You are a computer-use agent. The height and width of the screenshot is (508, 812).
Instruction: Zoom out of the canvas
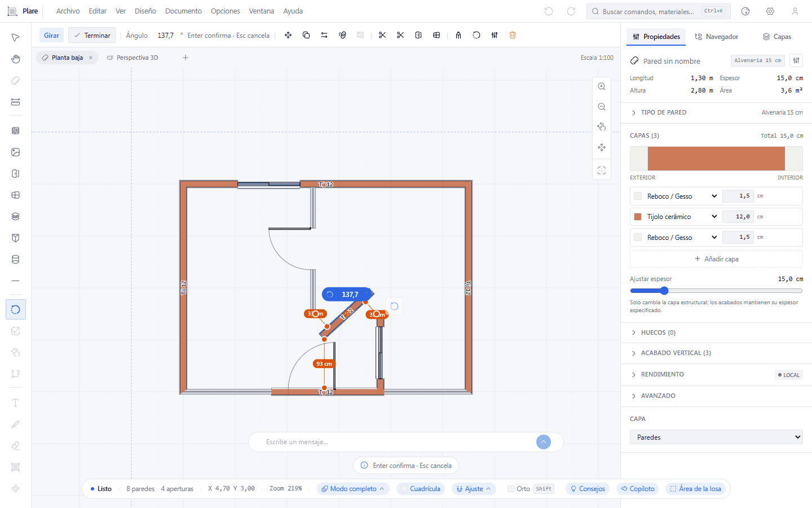click(602, 107)
